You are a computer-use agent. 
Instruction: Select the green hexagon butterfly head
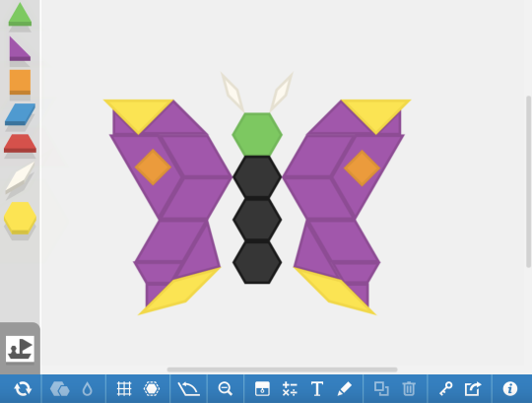257,134
